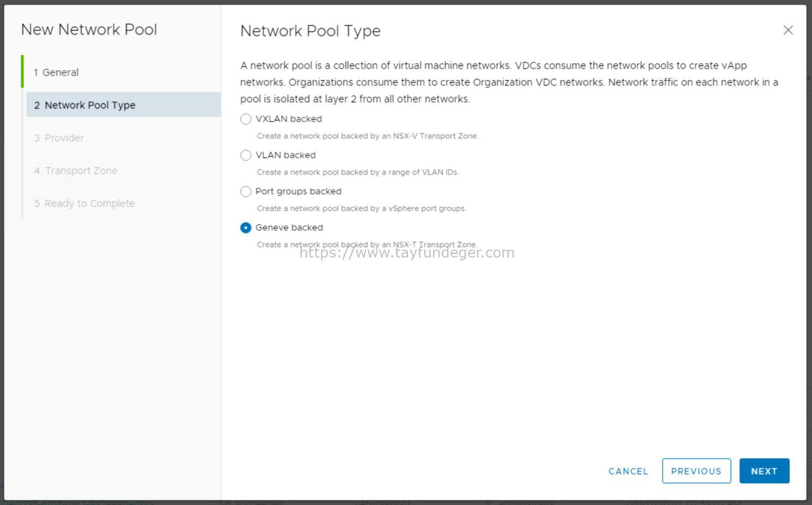812x505 pixels.
Task: Click the green step indicator bar
Action: [22, 72]
